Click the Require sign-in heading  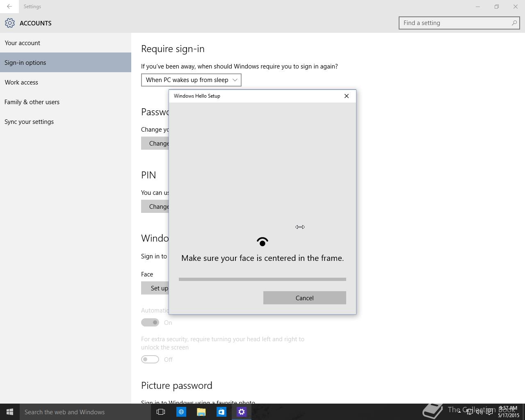(x=173, y=49)
